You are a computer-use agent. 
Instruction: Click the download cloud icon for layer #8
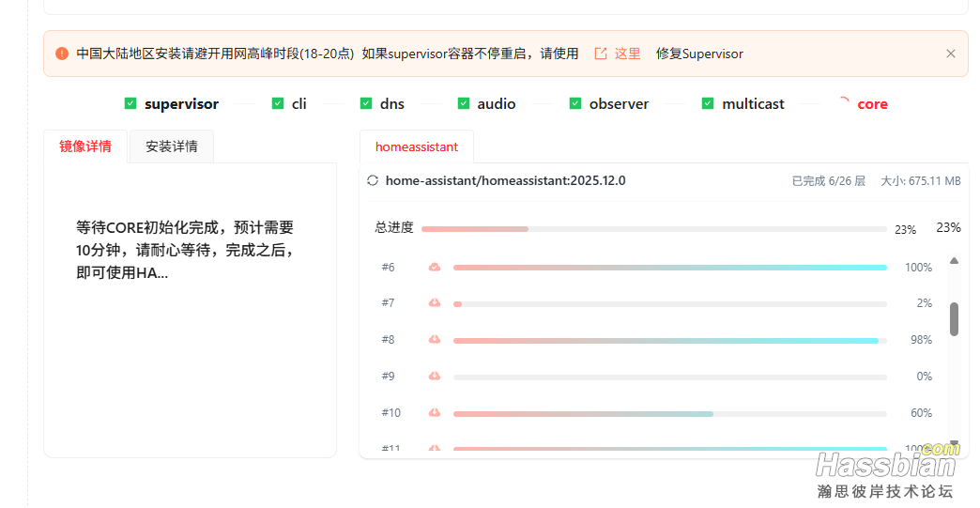tap(435, 340)
